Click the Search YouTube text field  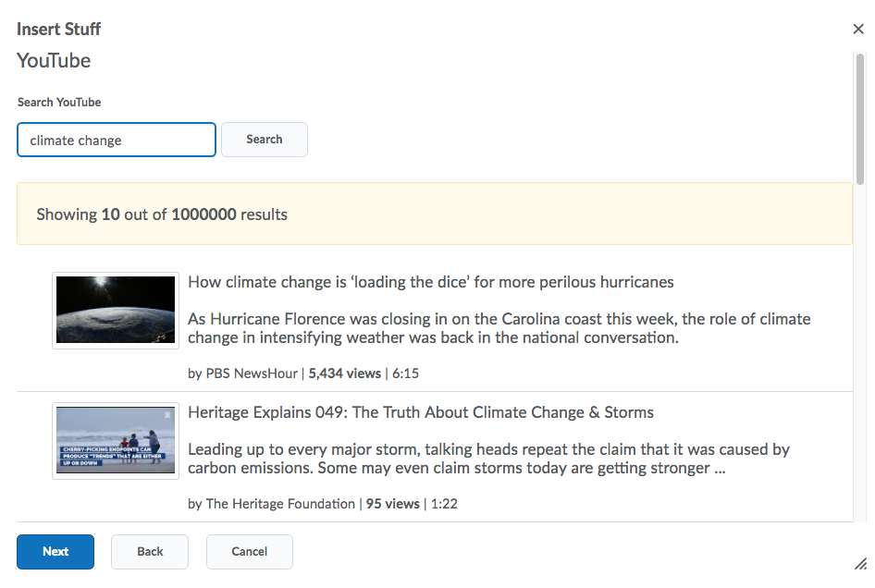pyautogui.click(x=117, y=141)
